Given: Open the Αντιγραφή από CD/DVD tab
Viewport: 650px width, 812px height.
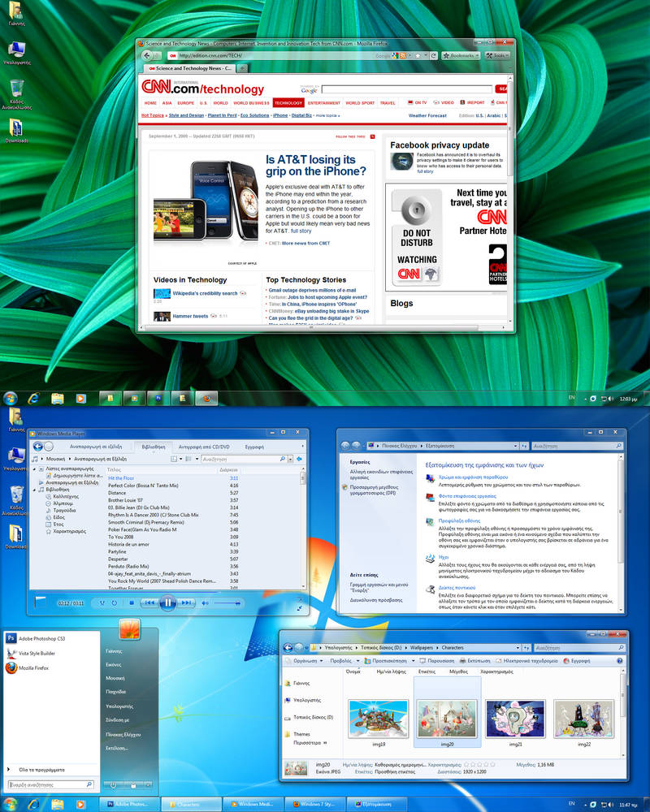Looking at the screenshot, I should 204,447.
